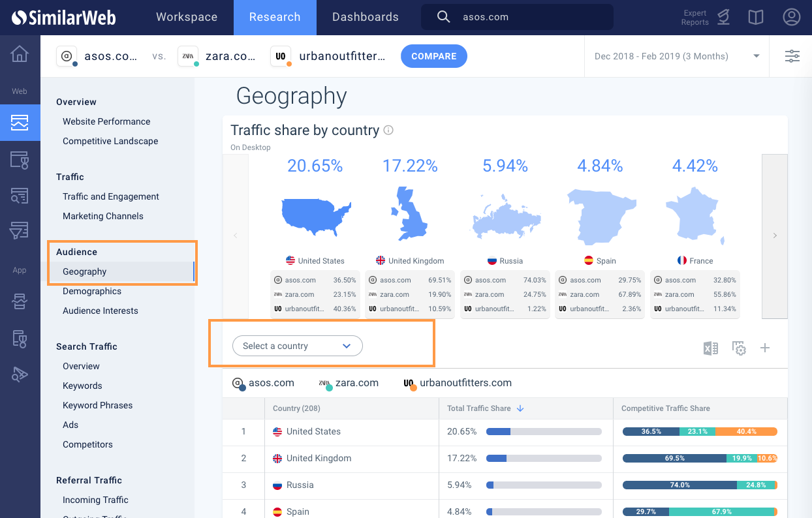Click the Ads link in the sidebar

[x=70, y=425]
